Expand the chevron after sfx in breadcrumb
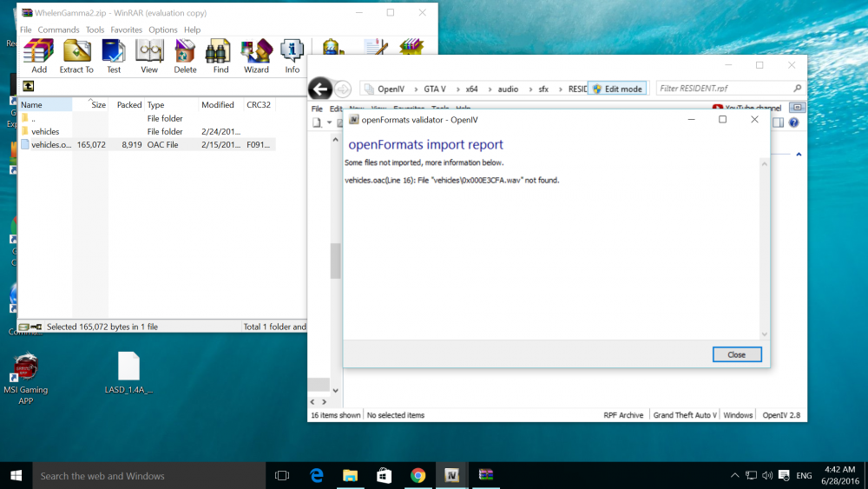This screenshot has height=489, width=868. point(560,89)
